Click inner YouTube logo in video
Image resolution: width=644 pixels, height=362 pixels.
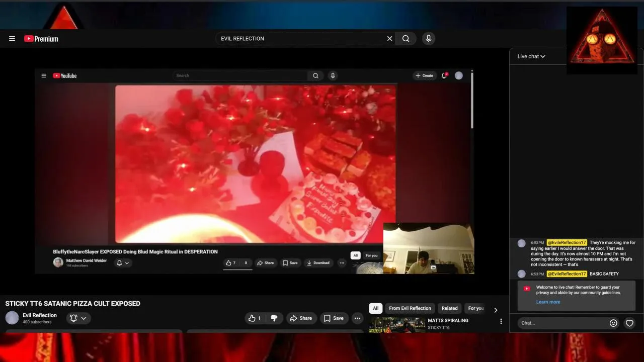[65, 76]
